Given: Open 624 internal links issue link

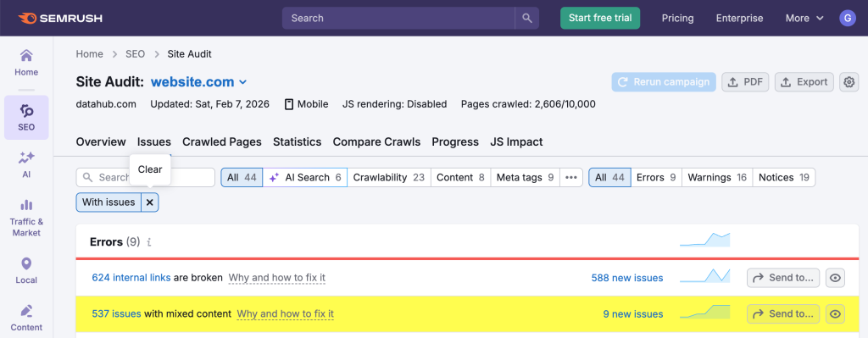Looking at the screenshot, I should coord(131,278).
